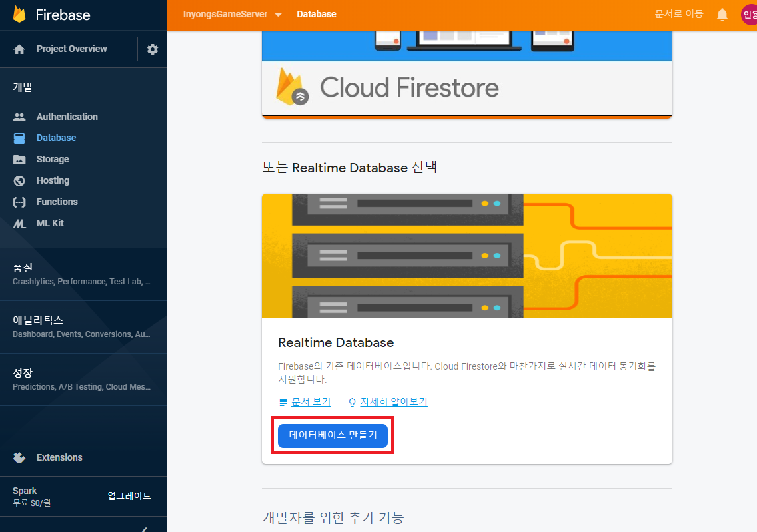Screen dimensions: 757x532
Task: Click the ML Kit icon
Action: [19, 224]
